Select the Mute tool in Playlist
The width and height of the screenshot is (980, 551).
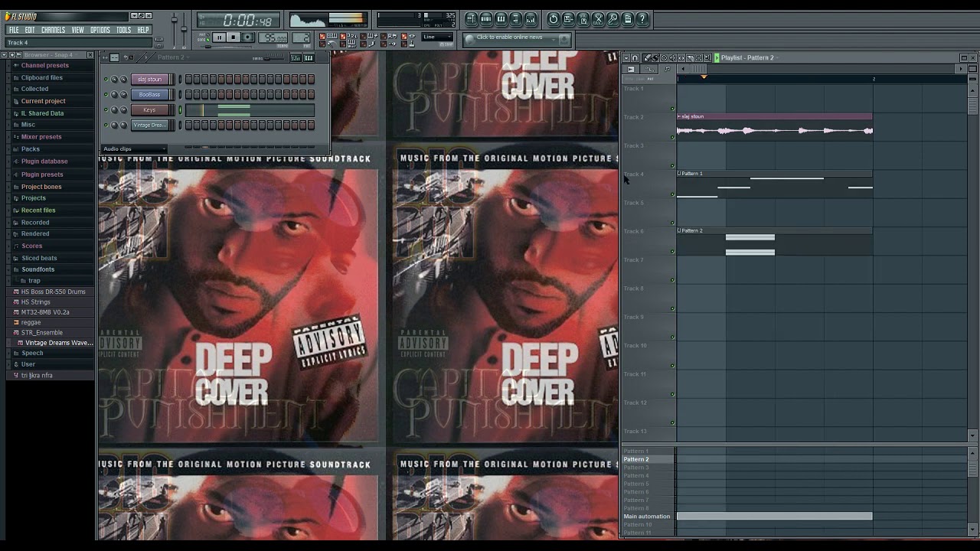point(673,57)
